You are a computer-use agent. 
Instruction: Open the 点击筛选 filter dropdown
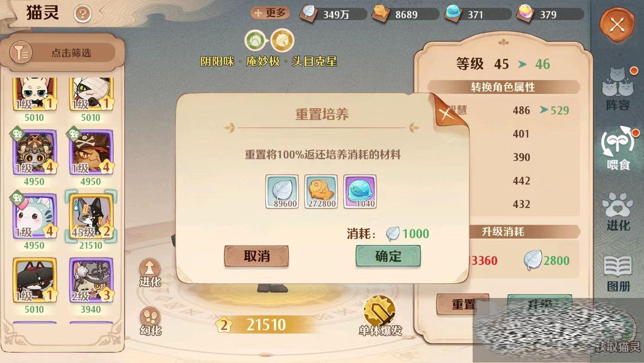62,53
